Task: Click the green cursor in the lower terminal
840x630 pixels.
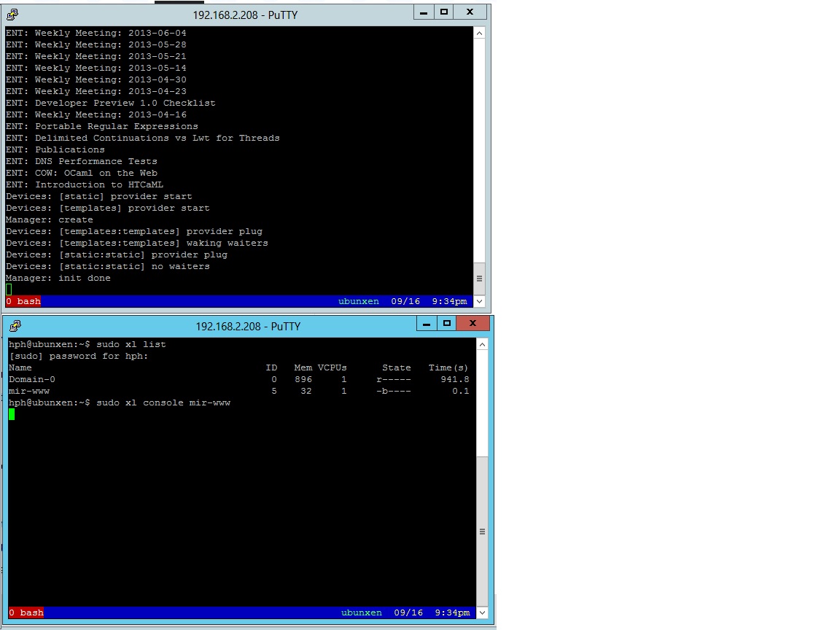Action: pos(12,414)
